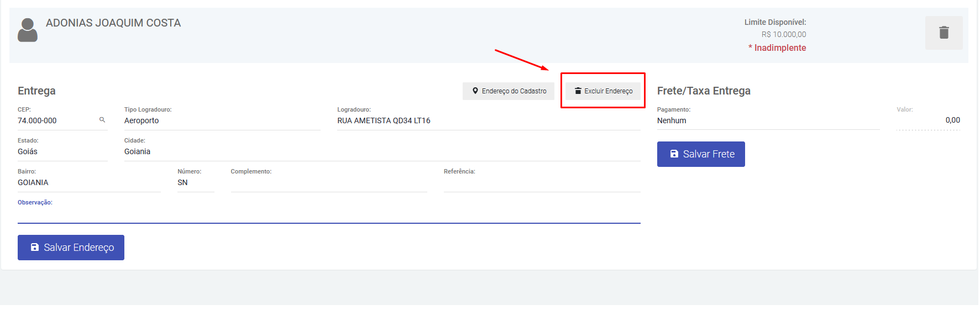This screenshot has width=980, height=310.
Task: Open the Estado dropdown showing Goiás
Action: (x=62, y=152)
